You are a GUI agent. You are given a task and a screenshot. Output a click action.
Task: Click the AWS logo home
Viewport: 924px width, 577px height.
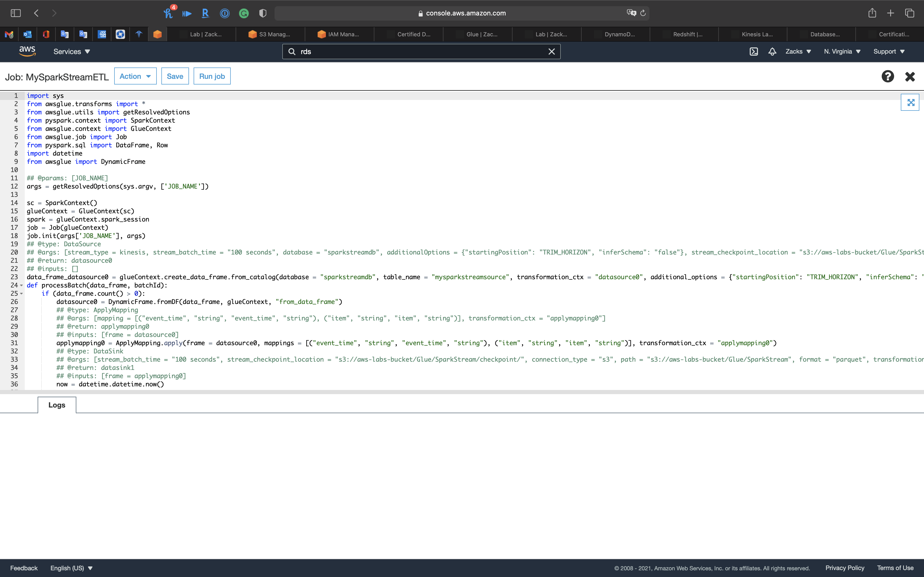pyautogui.click(x=27, y=51)
